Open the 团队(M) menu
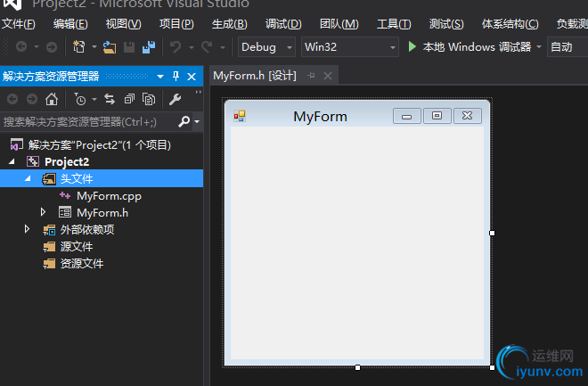This screenshot has height=386, width=588. pos(339,24)
